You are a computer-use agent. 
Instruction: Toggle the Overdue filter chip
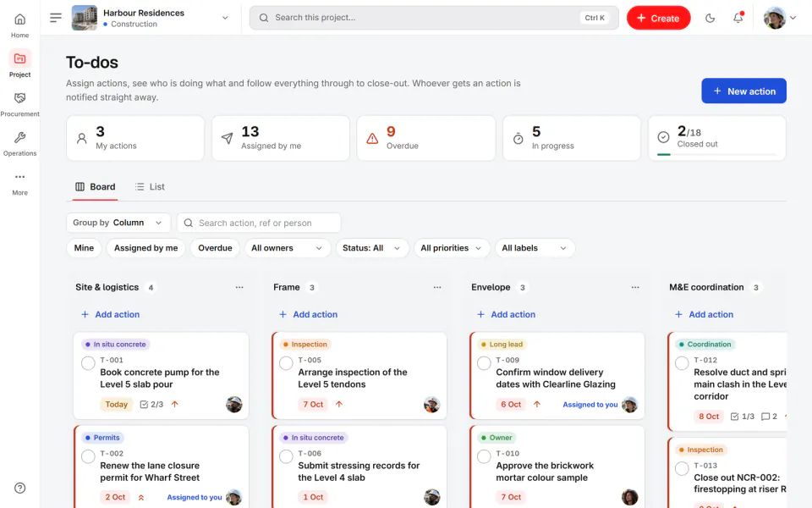[x=215, y=248]
